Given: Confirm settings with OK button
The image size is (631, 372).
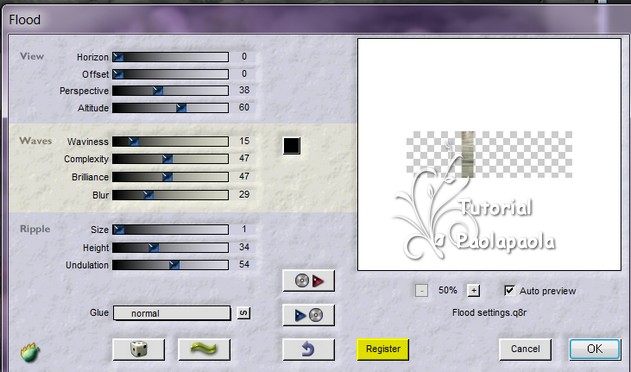Looking at the screenshot, I should 595,349.
